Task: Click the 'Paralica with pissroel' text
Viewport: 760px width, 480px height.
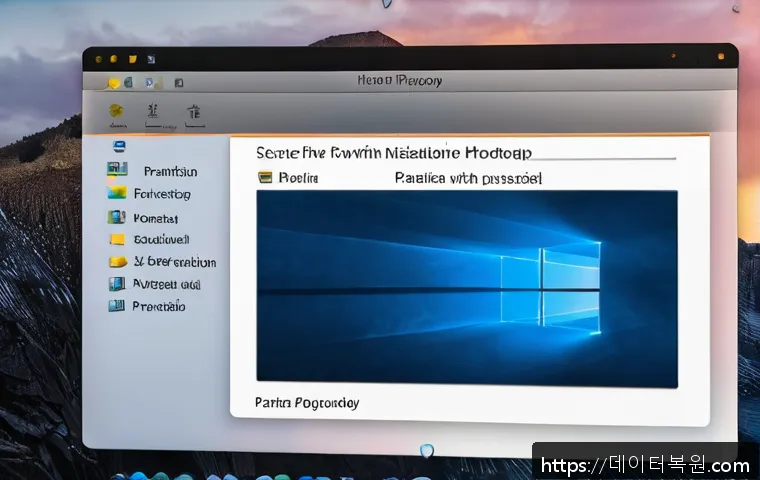Action: (468, 178)
